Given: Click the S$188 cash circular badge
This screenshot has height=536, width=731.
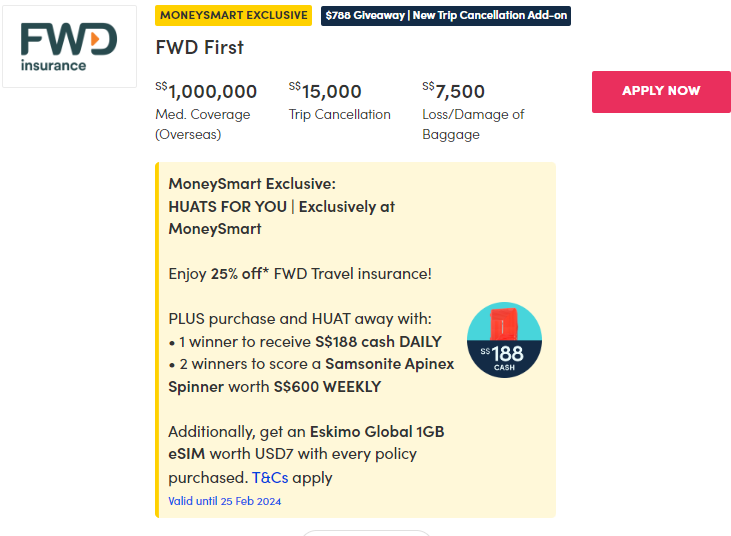Looking at the screenshot, I should (504, 340).
